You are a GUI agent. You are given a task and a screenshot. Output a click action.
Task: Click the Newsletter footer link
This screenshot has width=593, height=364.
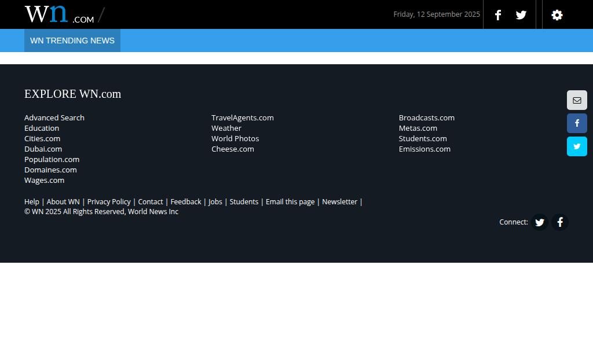point(339,202)
